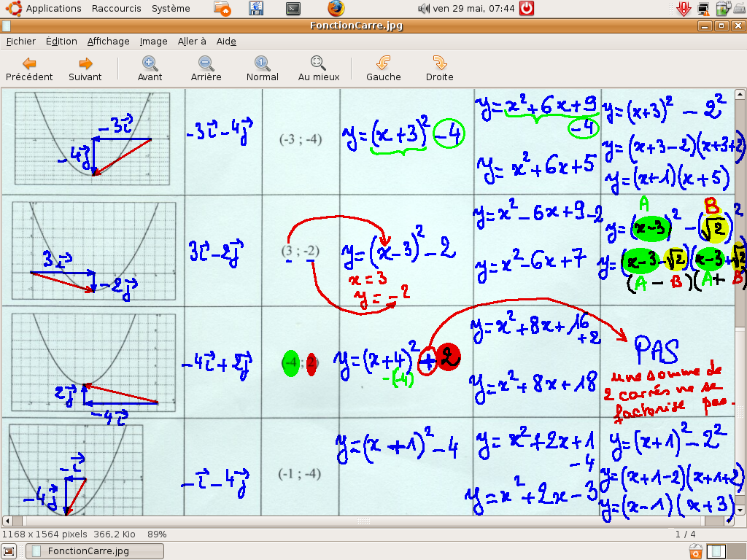747x560 pixels.
Task: Open the Aller à menu
Action: 192,42
